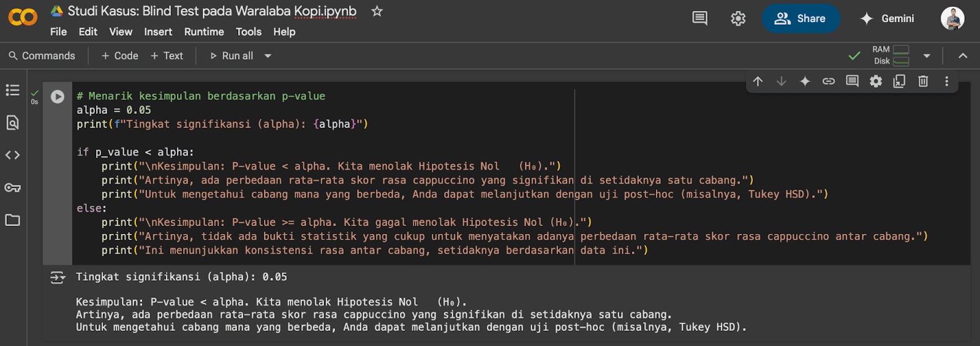The width and height of the screenshot is (980, 346).
Task: Toggle the output view icon beside results
Action: [x=58, y=278]
